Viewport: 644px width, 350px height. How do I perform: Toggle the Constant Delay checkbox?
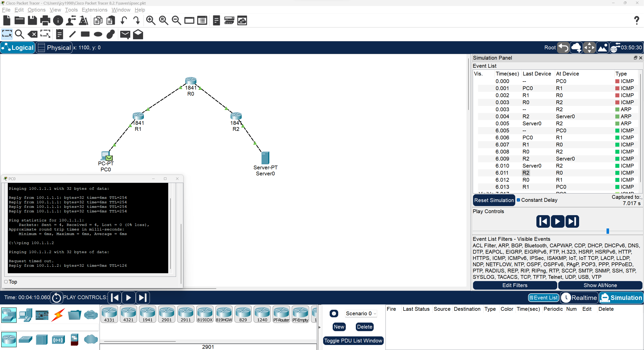pos(518,200)
